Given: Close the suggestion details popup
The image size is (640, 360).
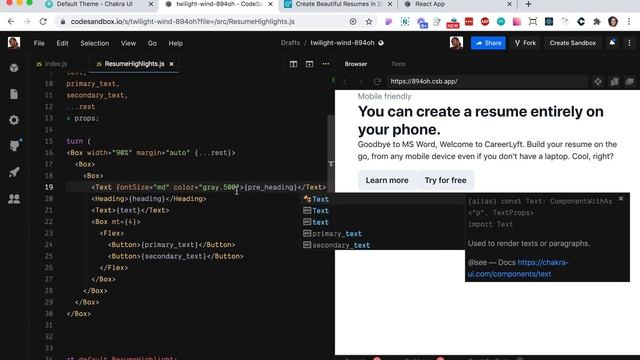Looking at the screenshot, I should point(621,199).
